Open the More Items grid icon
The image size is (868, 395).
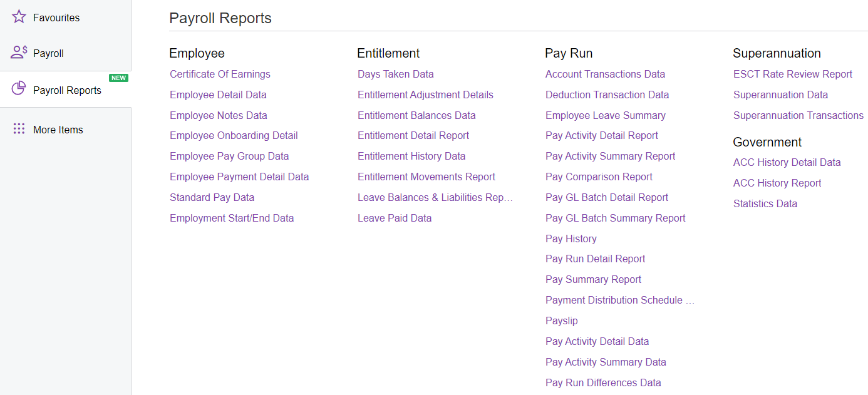click(19, 129)
